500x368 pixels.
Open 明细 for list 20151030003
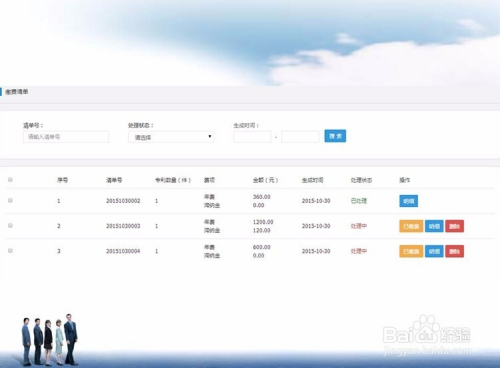click(x=434, y=226)
